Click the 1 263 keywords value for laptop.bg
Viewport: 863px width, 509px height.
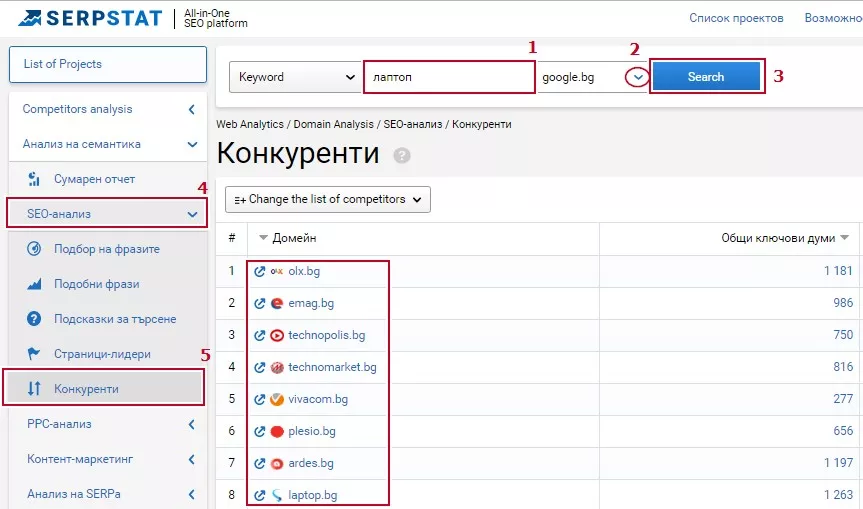click(838, 495)
